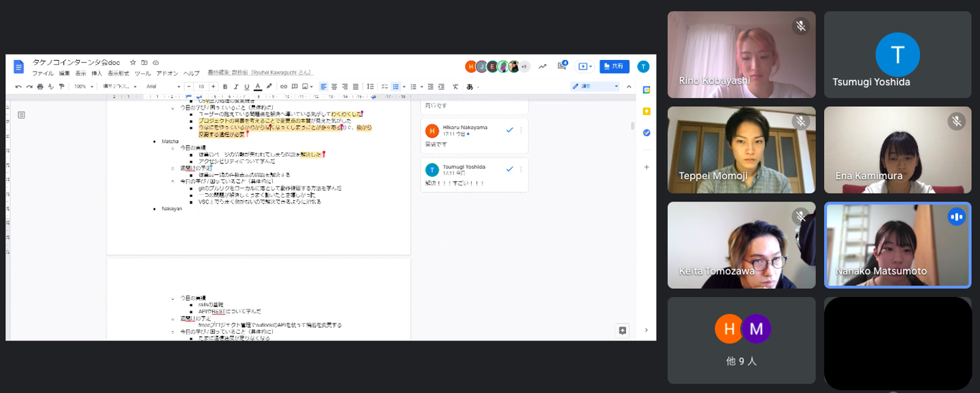980x393 pixels.
Task: Toggle bold formatting
Action: (225, 87)
